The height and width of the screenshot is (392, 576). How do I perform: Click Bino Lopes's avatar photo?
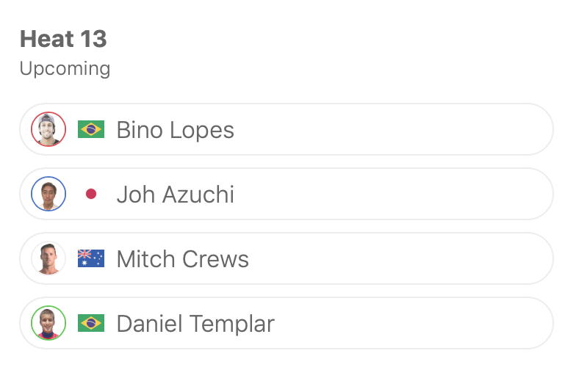(48, 129)
